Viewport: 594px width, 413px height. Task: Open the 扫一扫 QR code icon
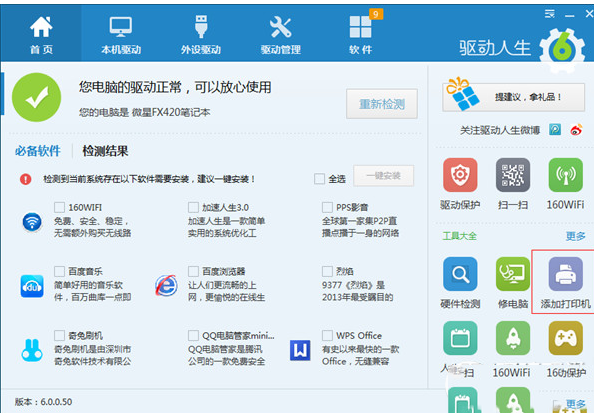(513, 175)
